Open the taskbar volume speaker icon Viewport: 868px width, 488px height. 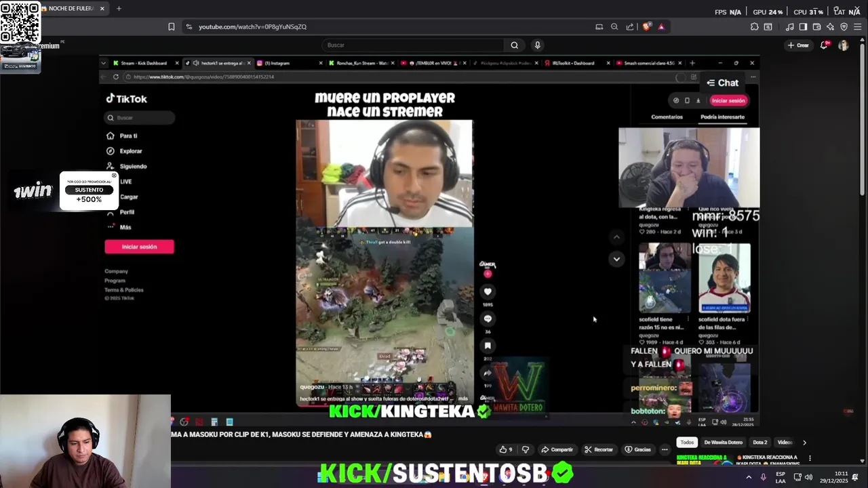(808, 477)
